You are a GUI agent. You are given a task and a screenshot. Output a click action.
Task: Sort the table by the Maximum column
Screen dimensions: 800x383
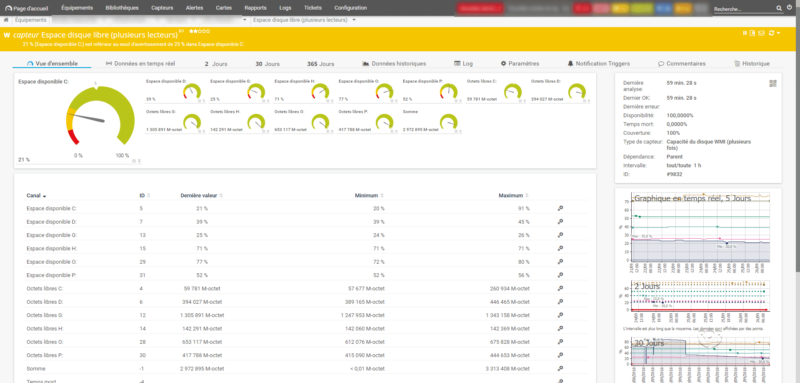point(515,195)
